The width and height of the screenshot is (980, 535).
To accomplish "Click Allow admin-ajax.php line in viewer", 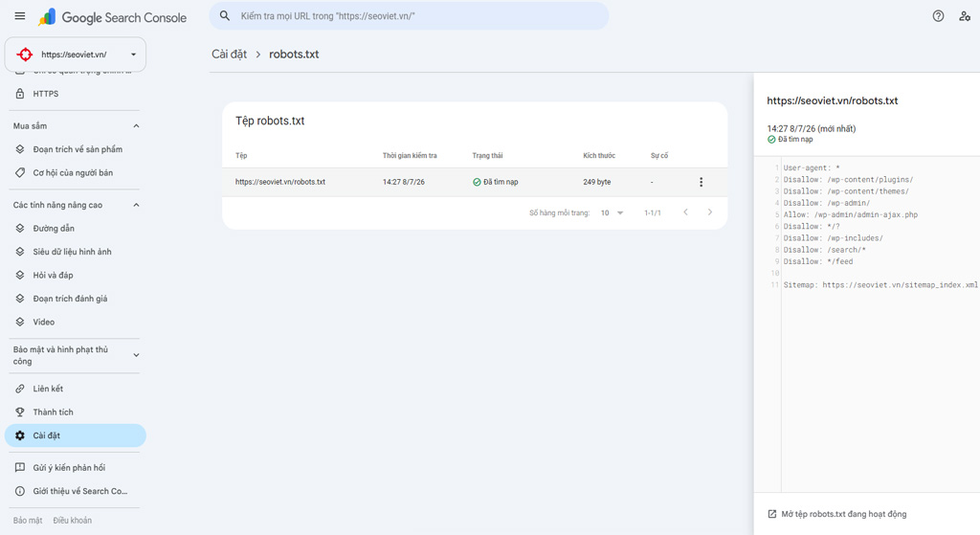I will click(851, 215).
